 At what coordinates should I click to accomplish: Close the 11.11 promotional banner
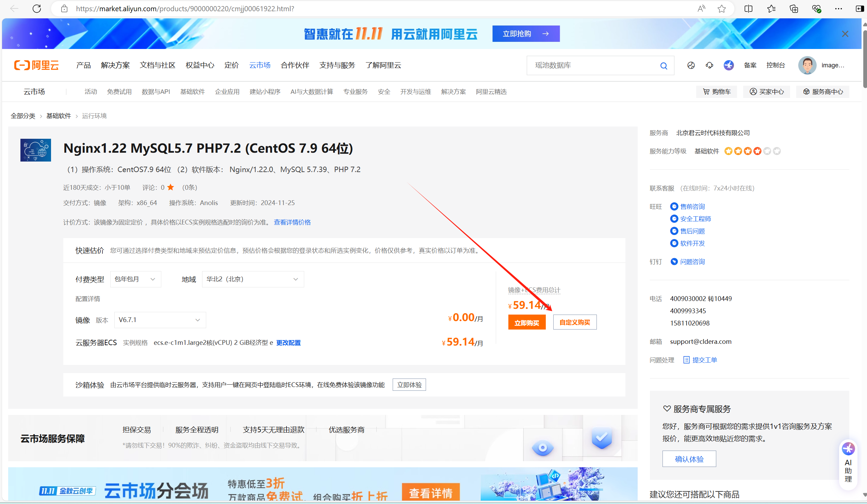tap(845, 34)
